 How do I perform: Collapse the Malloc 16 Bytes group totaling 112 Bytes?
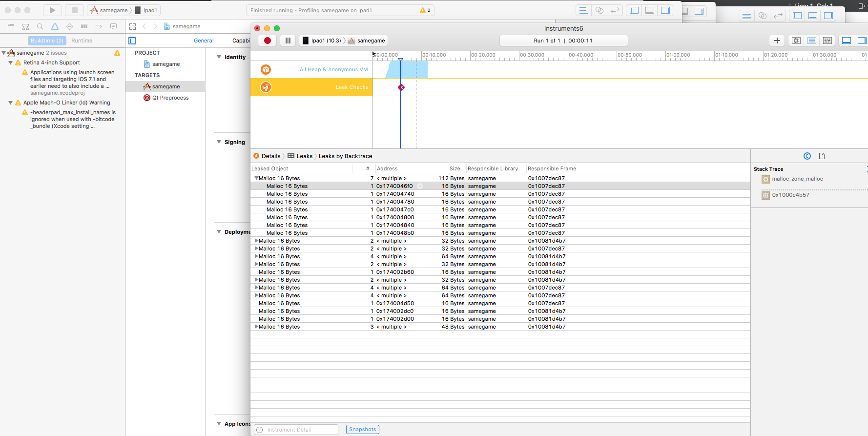pos(256,178)
